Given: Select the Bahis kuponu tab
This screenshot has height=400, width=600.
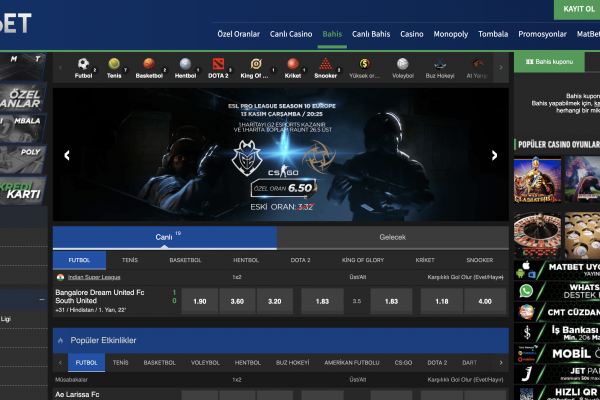Looking at the screenshot, I should 549,62.
